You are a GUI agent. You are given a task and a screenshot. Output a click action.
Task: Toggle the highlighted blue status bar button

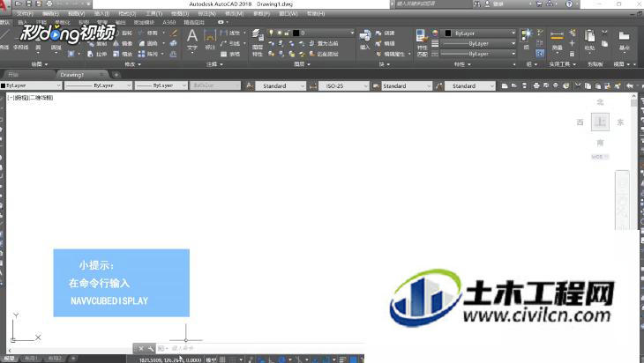click(x=353, y=359)
